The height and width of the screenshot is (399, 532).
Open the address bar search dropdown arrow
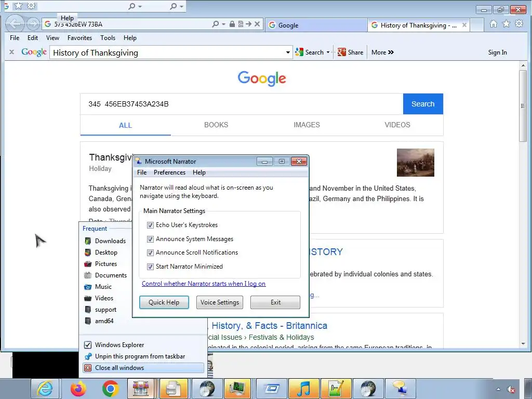(x=223, y=24)
